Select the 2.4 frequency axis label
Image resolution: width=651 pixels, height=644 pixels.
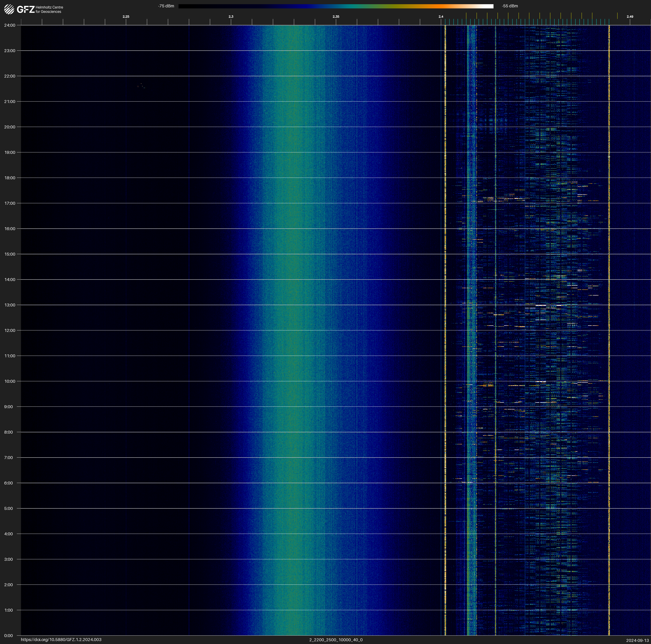(441, 17)
